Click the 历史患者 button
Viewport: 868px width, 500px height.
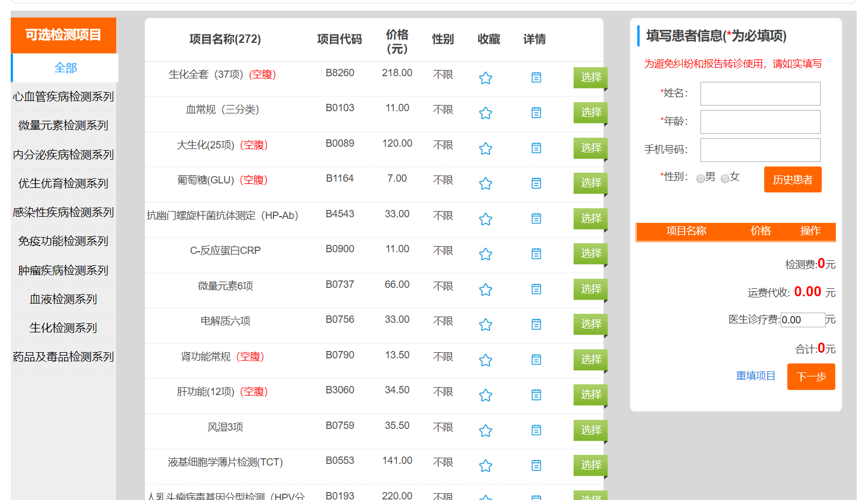[x=792, y=179]
